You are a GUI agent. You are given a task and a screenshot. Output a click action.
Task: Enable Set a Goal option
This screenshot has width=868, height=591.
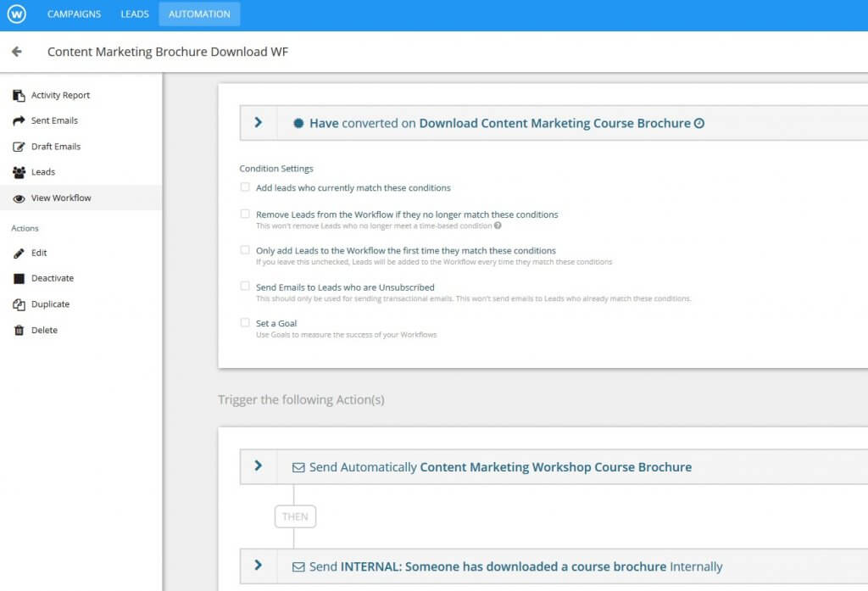(x=245, y=323)
